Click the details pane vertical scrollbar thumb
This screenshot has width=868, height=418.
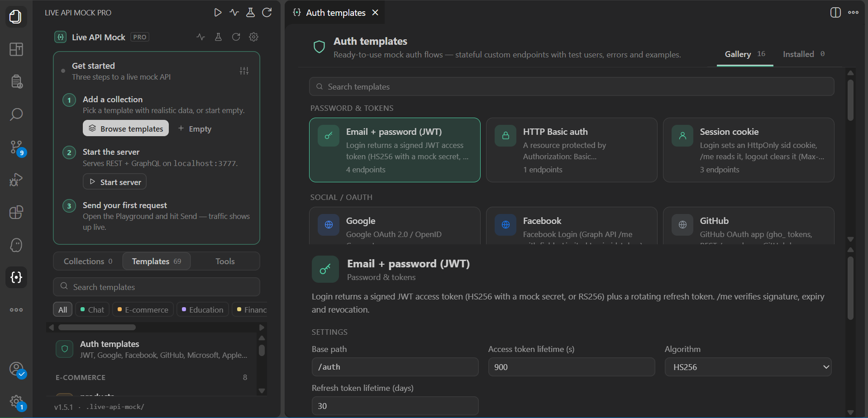pyautogui.click(x=850, y=289)
